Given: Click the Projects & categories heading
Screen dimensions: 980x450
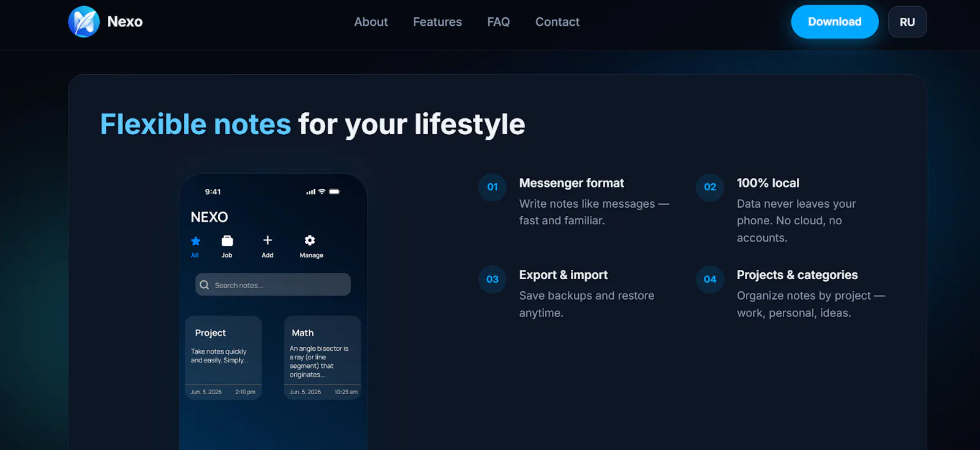Looking at the screenshot, I should tap(797, 275).
